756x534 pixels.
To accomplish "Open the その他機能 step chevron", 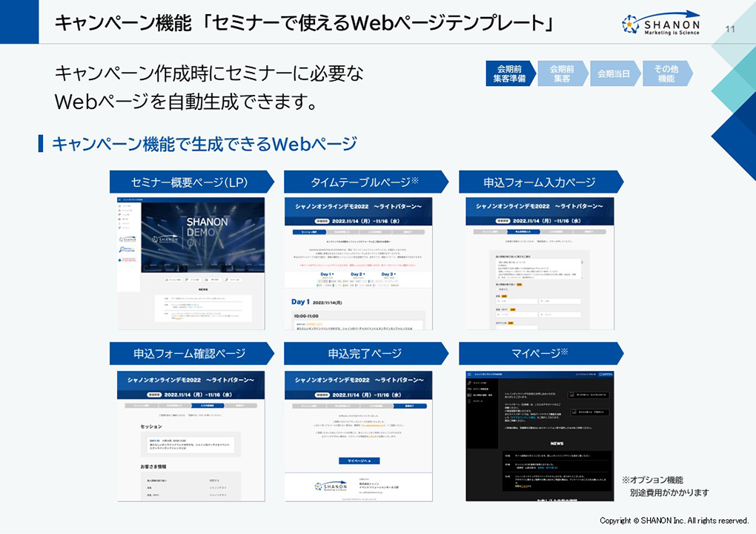I will pos(667,74).
